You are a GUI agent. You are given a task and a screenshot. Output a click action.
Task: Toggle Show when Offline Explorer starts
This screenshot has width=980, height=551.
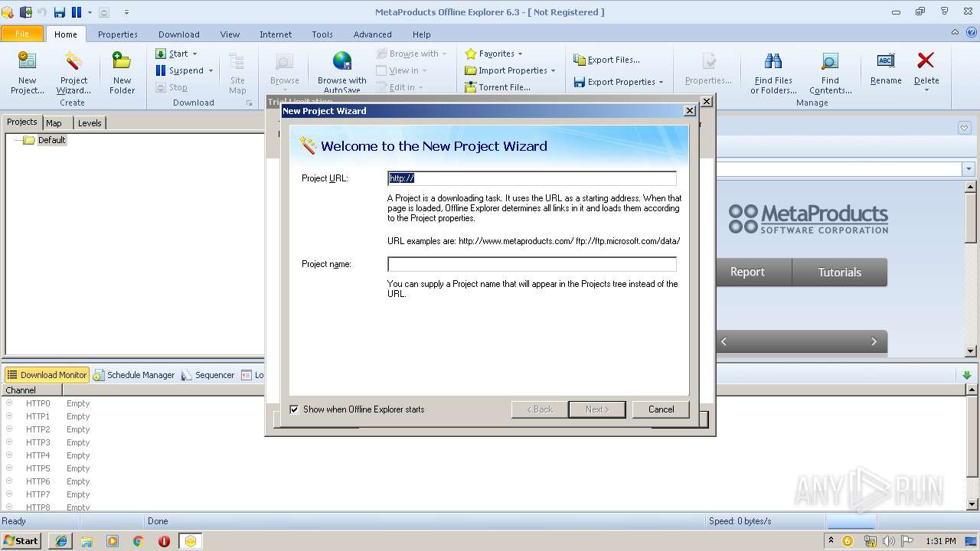(294, 409)
